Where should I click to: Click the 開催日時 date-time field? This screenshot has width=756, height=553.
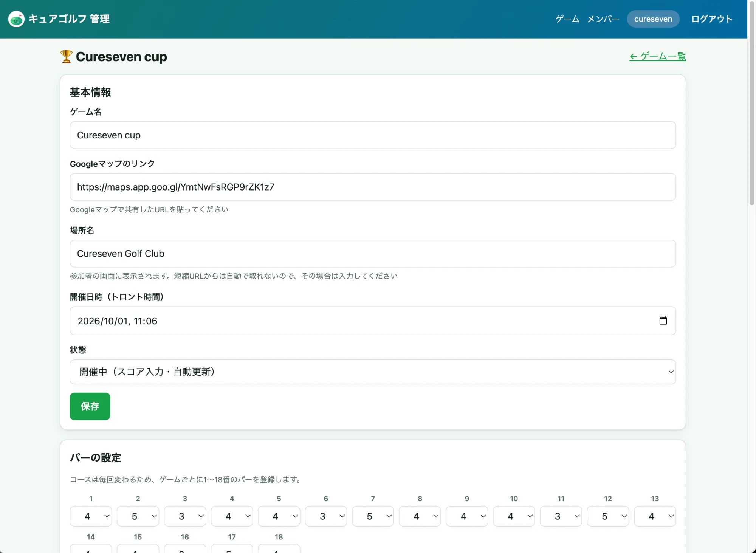coord(373,321)
